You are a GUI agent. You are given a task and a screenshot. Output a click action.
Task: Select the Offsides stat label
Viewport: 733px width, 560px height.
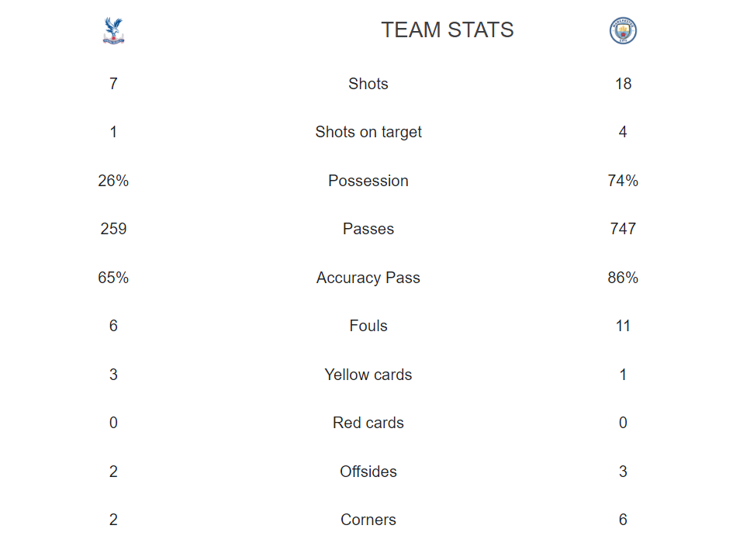pyautogui.click(x=368, y=471)
